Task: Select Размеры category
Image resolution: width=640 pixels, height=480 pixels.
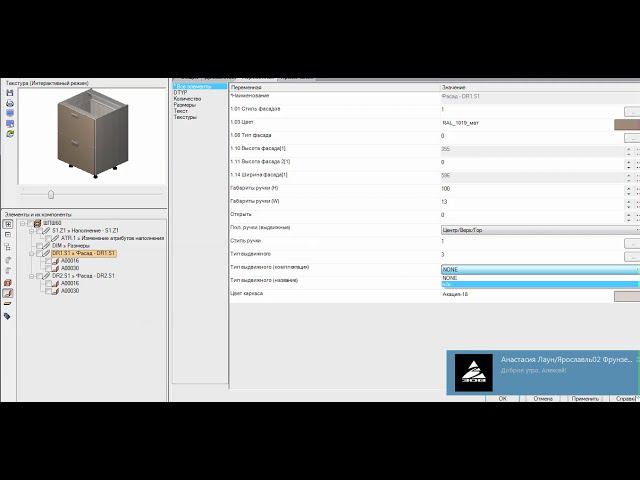Action: [x=185, y=105]
